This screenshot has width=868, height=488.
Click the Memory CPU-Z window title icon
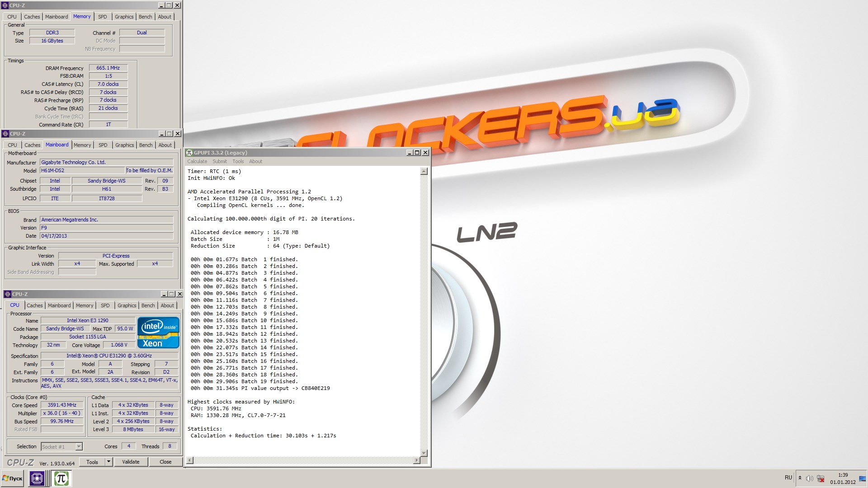[5, 5]
